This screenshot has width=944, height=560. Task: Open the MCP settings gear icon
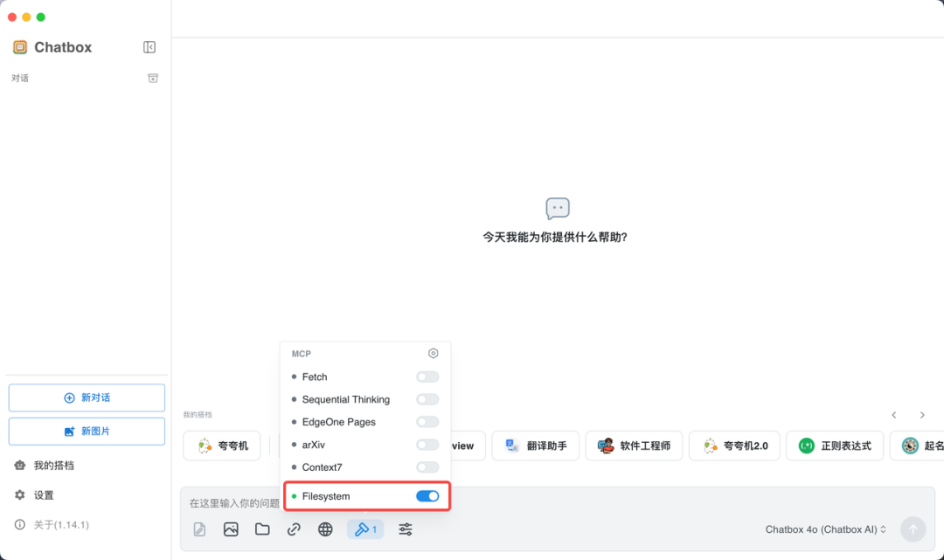[433, 353]
